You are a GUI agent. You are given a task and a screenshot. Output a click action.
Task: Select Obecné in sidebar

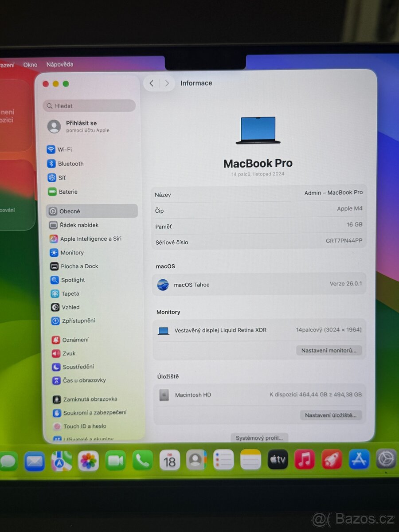[92, 211]
